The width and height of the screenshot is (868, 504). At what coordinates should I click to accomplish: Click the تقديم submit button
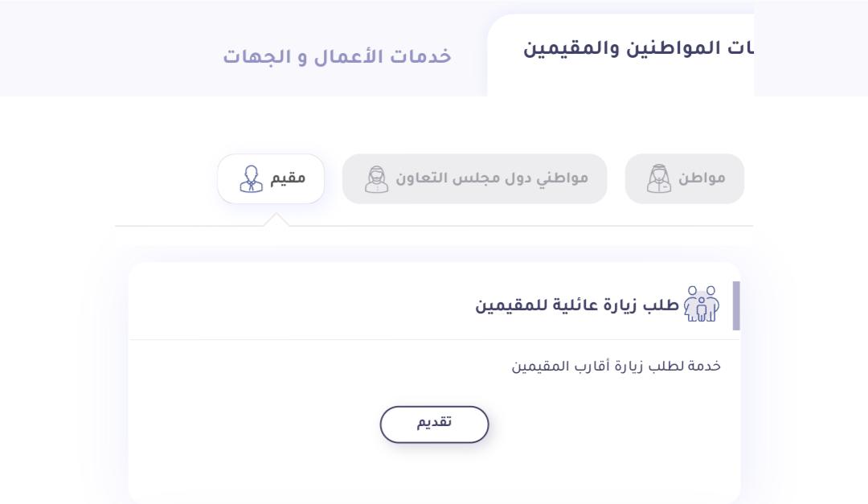434,424
